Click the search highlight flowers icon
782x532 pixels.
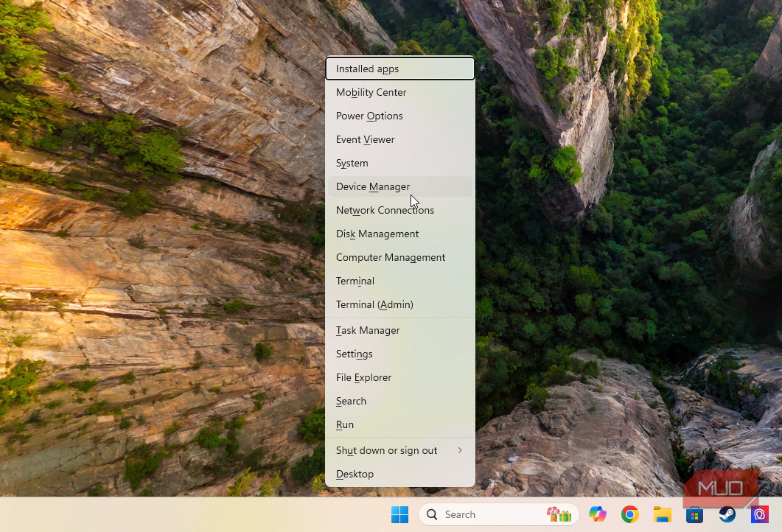(559, 514)
